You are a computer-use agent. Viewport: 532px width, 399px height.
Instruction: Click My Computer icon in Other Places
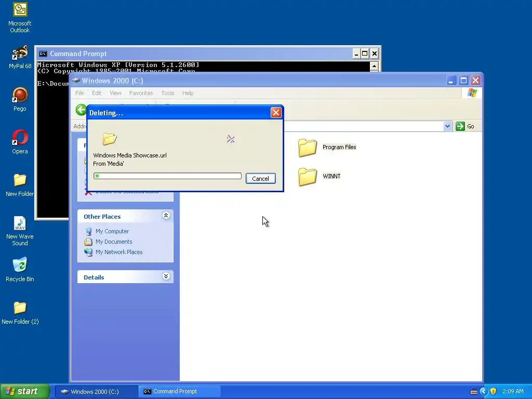click(88, 231)
